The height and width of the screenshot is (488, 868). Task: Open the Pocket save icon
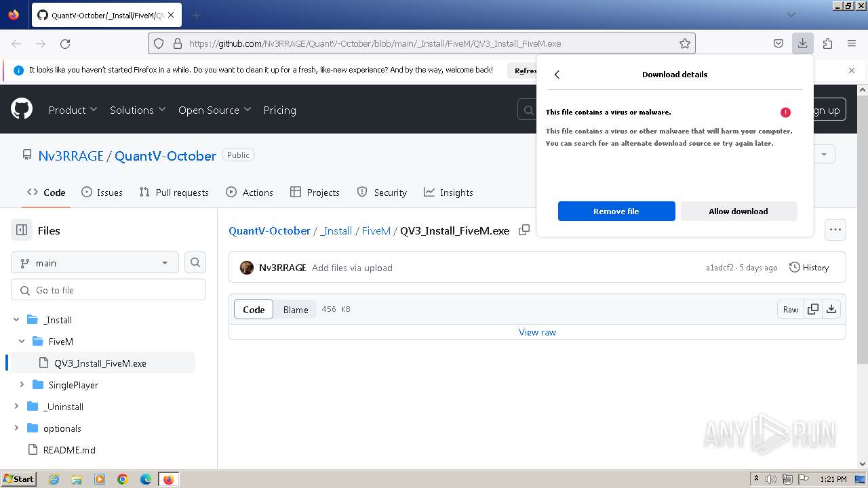pos(778,43)
